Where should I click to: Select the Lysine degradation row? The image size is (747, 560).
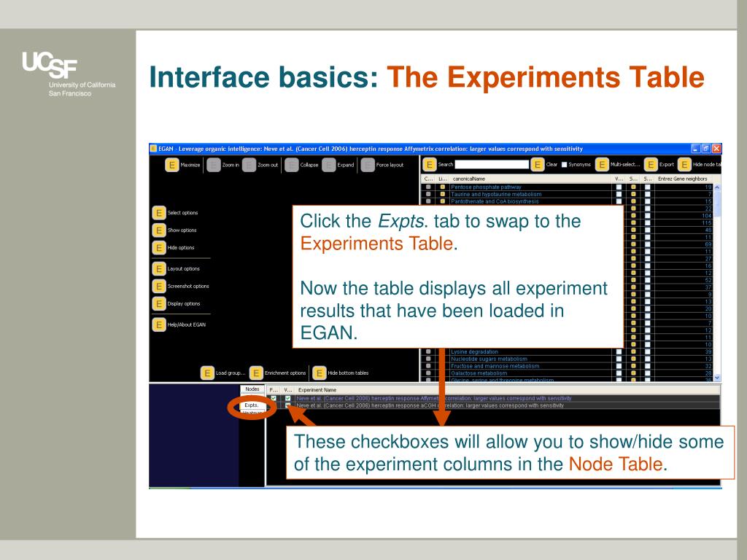(x=568, y=352)
